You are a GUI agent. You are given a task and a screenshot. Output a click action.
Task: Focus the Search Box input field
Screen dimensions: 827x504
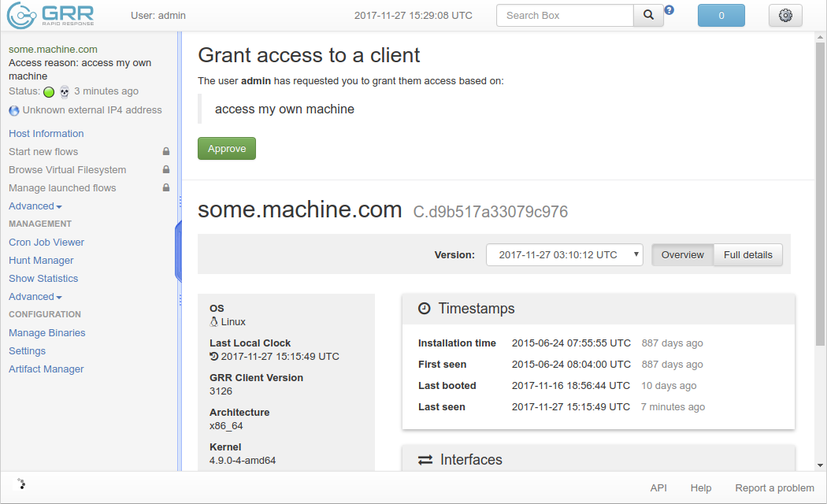pyautogui.click(x=565, y=15)
